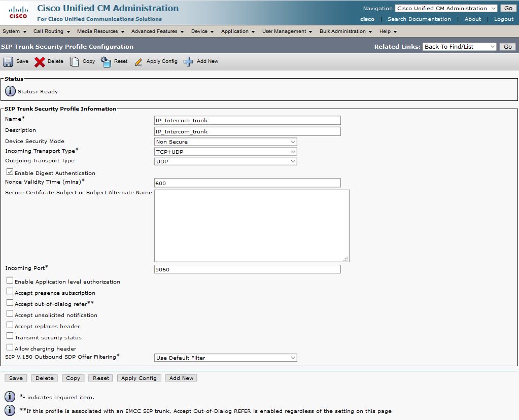Click the Save floppy disk icon in toolbar
Image resolution: width=519 pixels, height=420 pixels.
pos(8,61)
